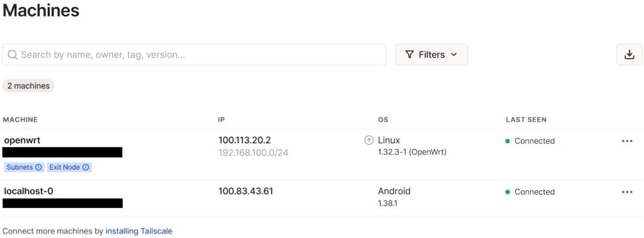Click green status dot for openwrt
Screen dimensions: 644x238
tap(508, 141)
